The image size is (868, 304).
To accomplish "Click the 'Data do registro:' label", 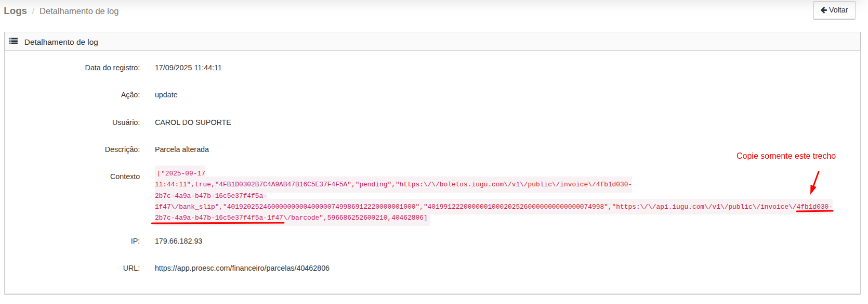I will coord(112,68).
